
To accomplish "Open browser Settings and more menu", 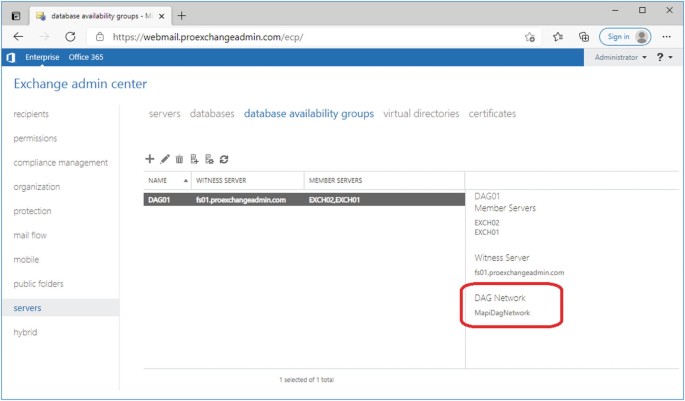I will click(x=666, y=37).
